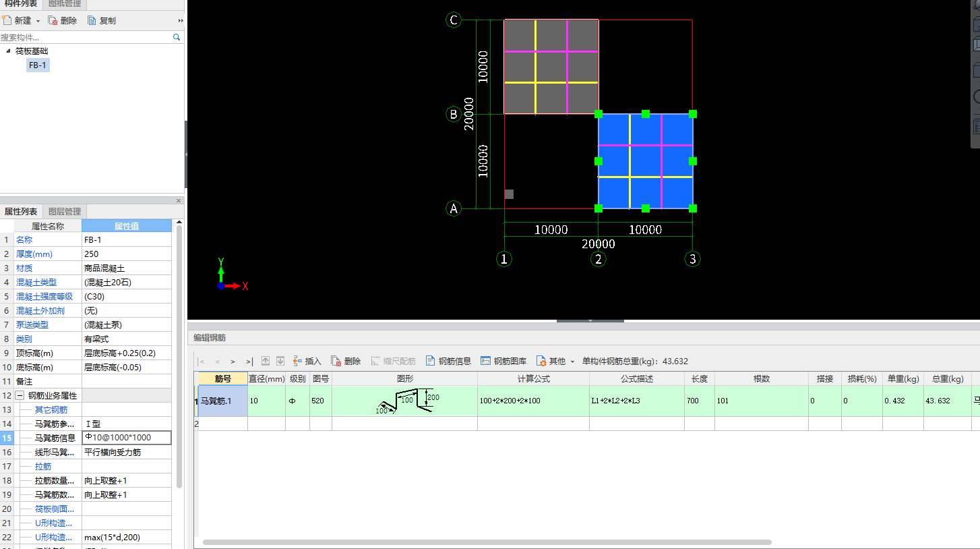The width and height of the screenshot is (980, 549).
Task: Click the 泵送类型 property label
Action: [x=32, y=325]
